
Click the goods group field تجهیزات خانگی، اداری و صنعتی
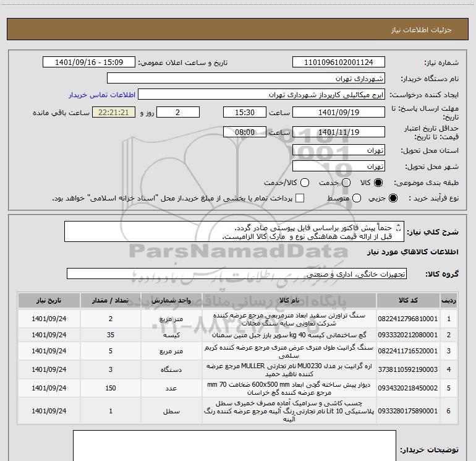pyautogui.click(x=237, y=274)
